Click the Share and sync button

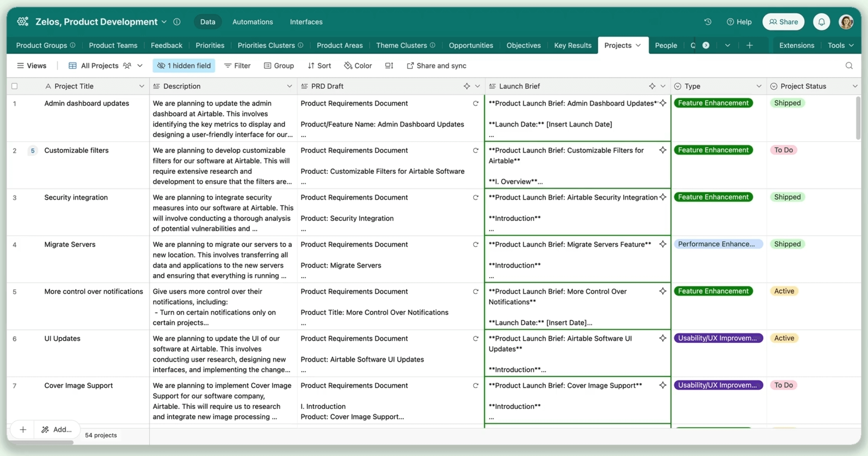[436, 66]
